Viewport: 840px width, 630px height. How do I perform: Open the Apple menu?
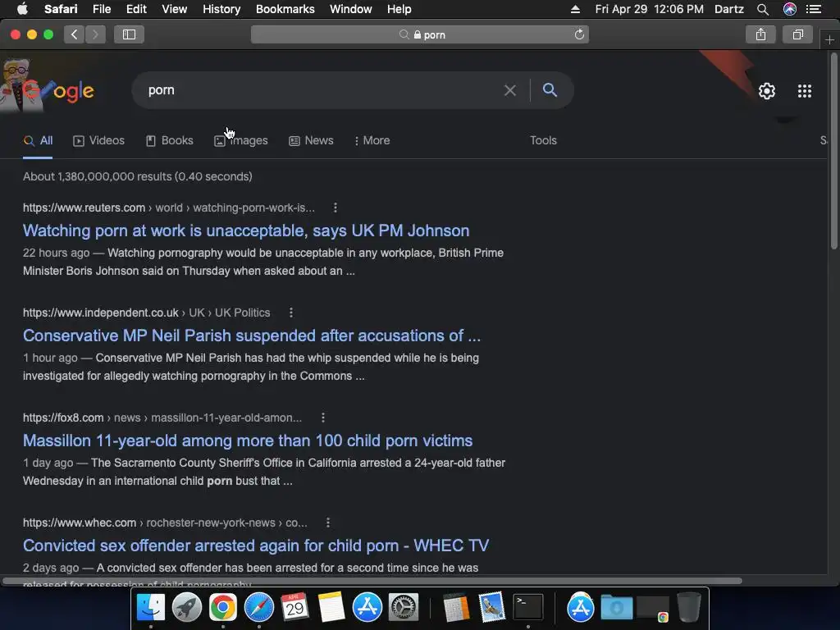[x=22, y=9]
